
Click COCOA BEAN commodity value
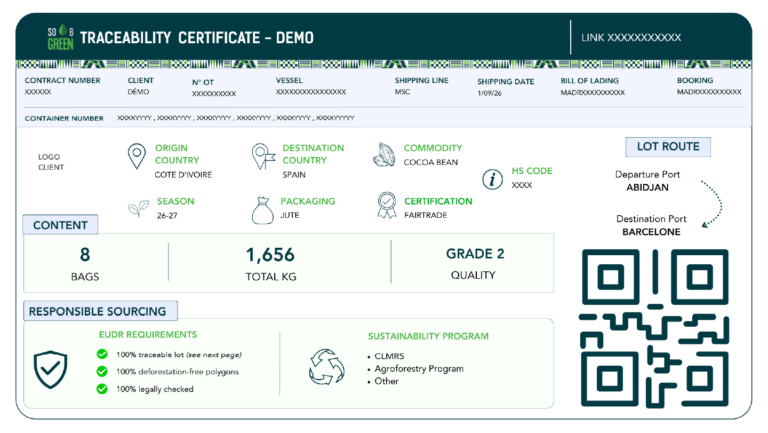431,162
